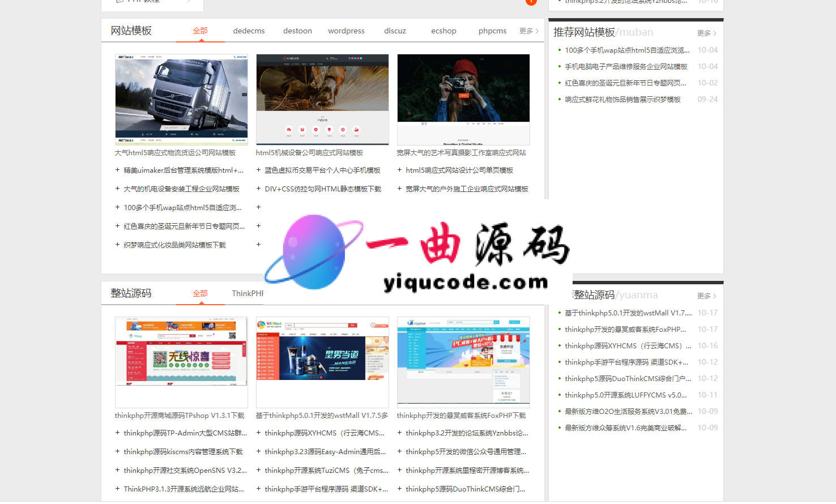Open the TPshop mall source thumbnail

[181, 362]
